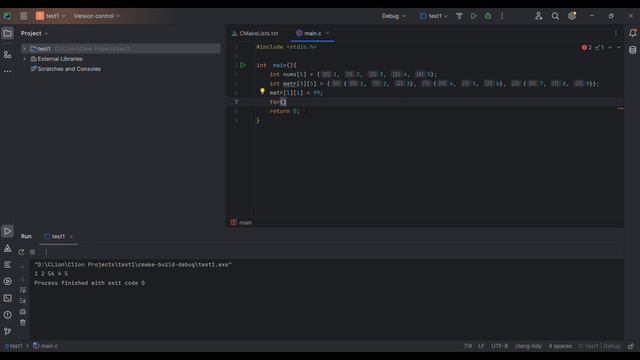The image size is (640, 360).
Task: Start debugging with the bug icon
Action: (x=488, y=16)
